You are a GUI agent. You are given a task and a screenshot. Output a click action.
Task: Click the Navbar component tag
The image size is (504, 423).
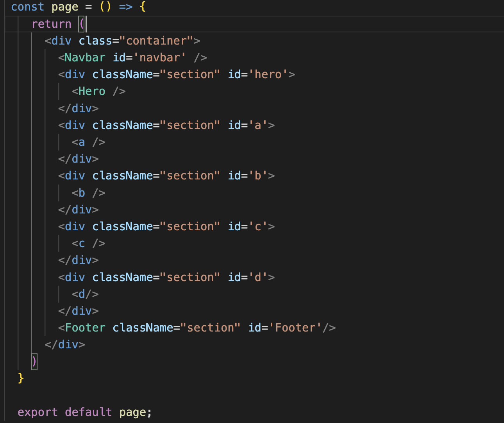pos(85,57)
